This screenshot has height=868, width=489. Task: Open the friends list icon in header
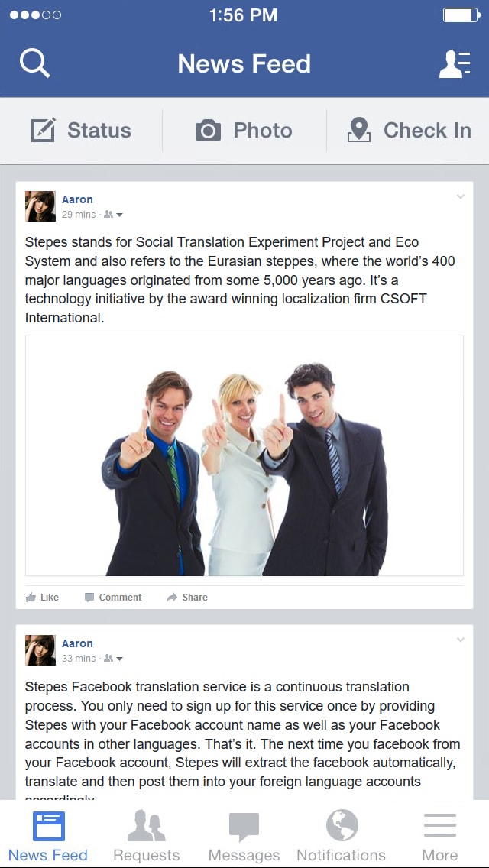pyautogui.click(x=455, y=63)
